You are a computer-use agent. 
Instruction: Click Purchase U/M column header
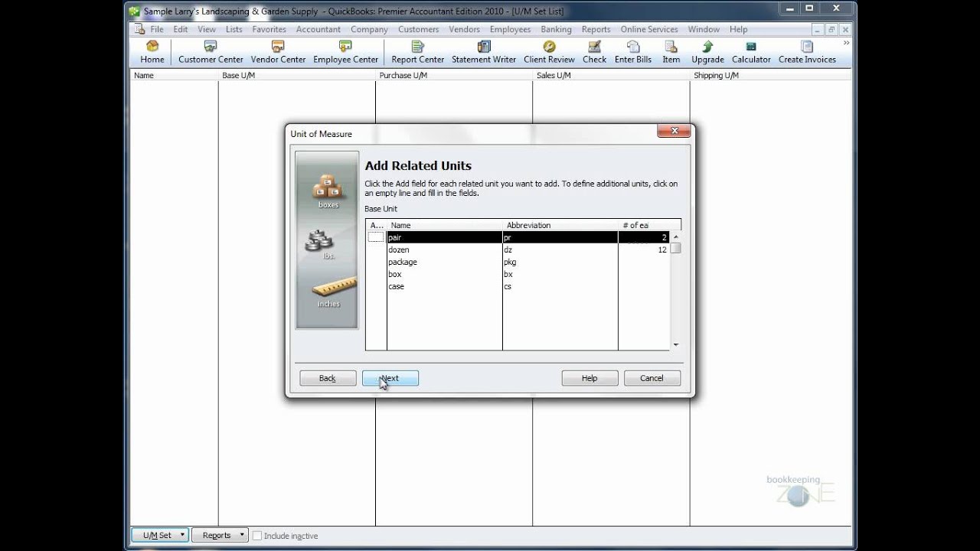(454, 76)
